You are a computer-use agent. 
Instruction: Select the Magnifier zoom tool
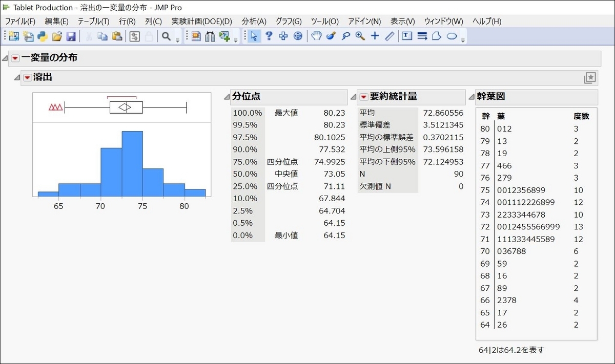coord(360,36)
